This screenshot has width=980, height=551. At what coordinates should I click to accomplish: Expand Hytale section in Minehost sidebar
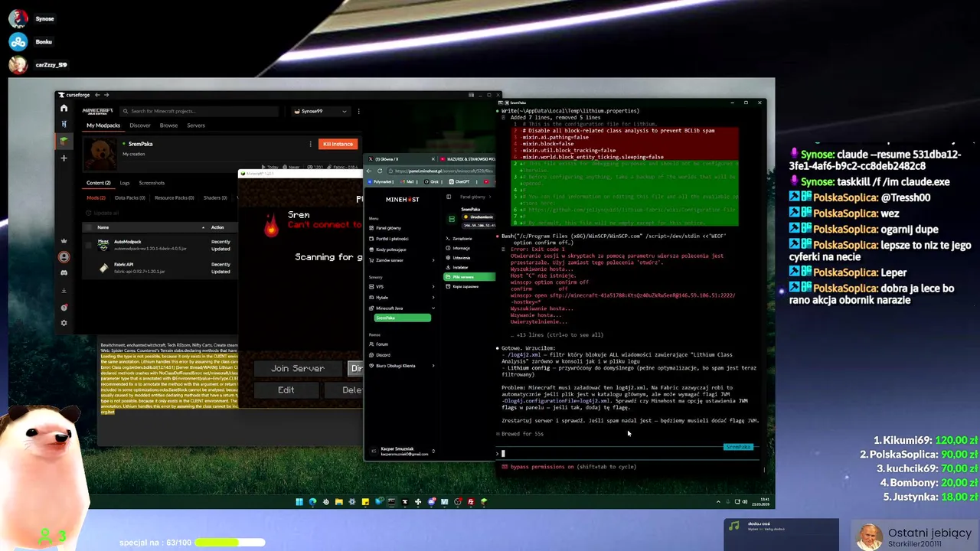(x=433, y=298)
